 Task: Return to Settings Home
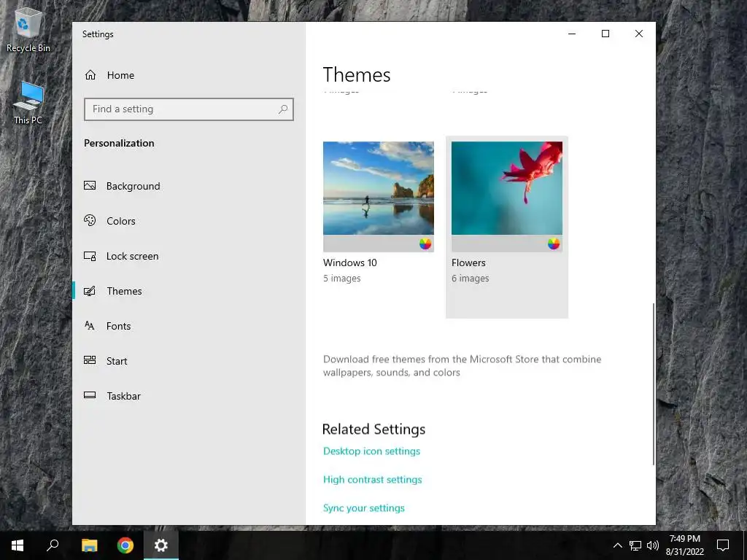coord(189,75)
